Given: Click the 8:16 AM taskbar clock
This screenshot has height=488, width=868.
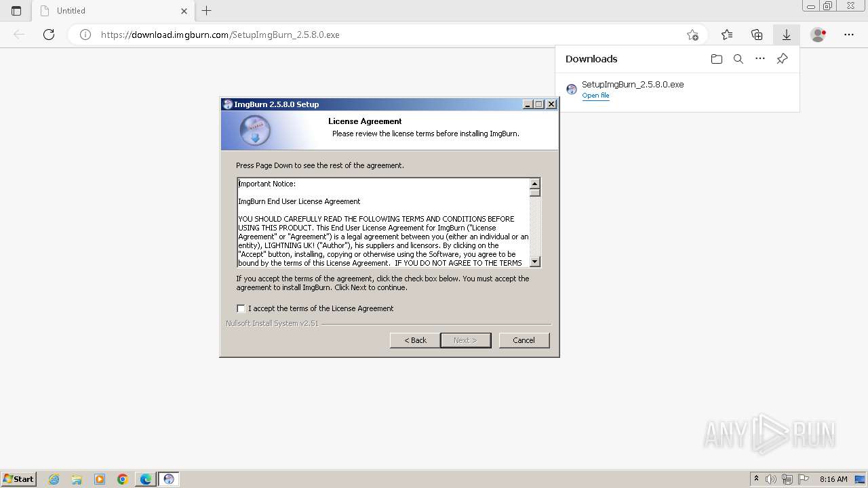Looking at the screenshot, I should tap(833, 479).
